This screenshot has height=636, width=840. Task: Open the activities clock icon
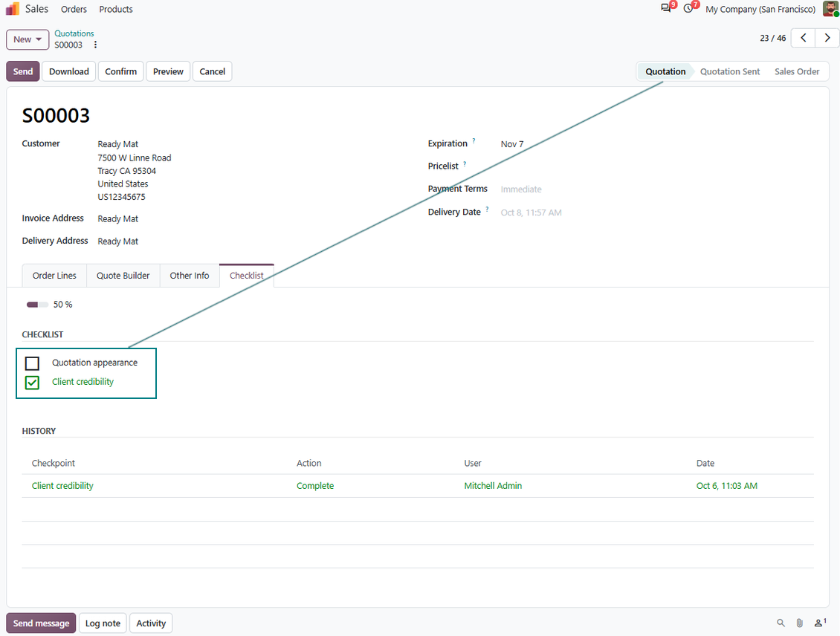(x=688, y=9)
